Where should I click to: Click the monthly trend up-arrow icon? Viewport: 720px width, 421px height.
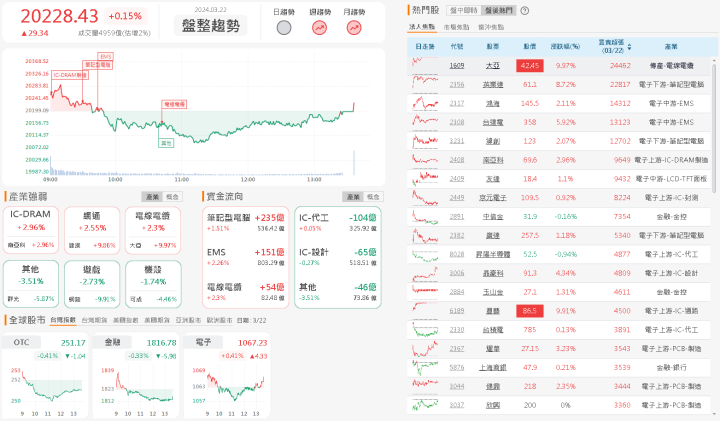click(x=354, y=28)
